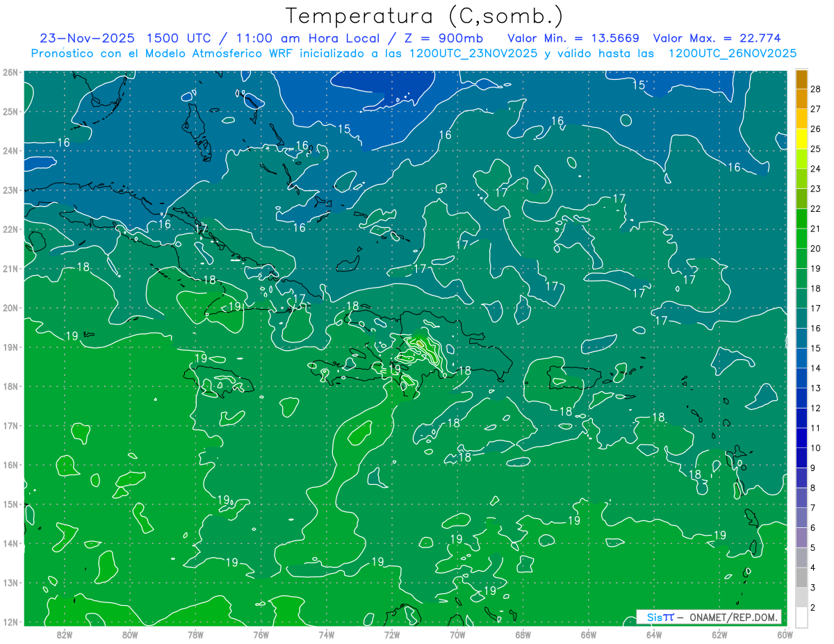Click the longitude axis label "72W"
The height and width of the screenshot is (644, 834).
point(392,635)
